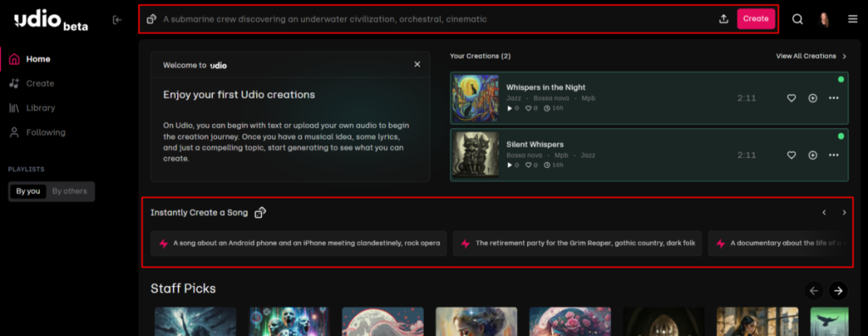Screen dimensions: 868x336
Task: Click the pink Create button
Action: (x=755, y=19)
